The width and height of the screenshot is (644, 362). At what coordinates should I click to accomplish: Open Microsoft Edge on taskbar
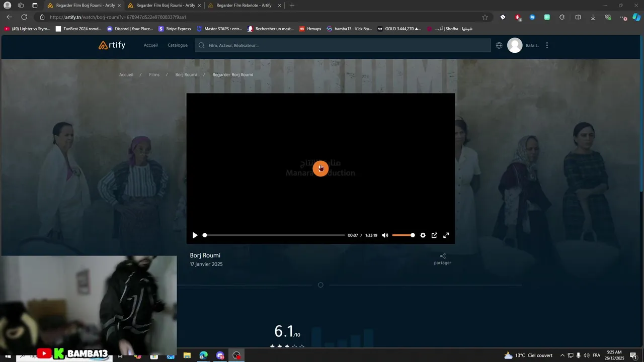tap(203, 355)
